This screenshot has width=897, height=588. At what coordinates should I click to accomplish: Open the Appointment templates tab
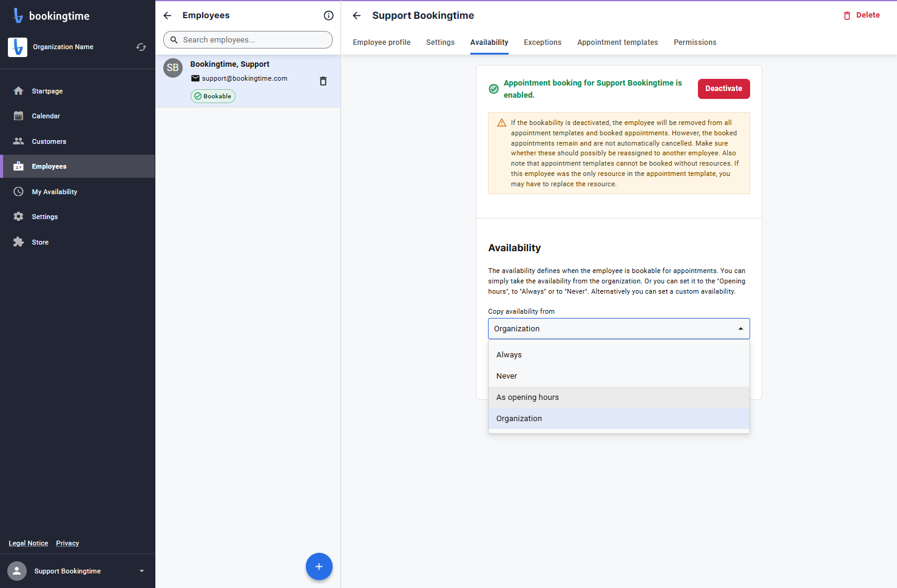click(617, 42)
